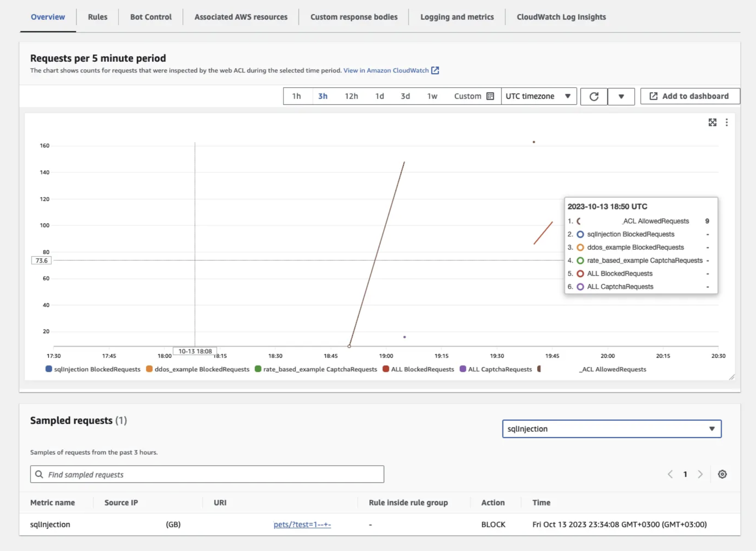The width and height of the screenshot is (756, 551).
Task: Select the Overview tab
Action: coord(48,17)
